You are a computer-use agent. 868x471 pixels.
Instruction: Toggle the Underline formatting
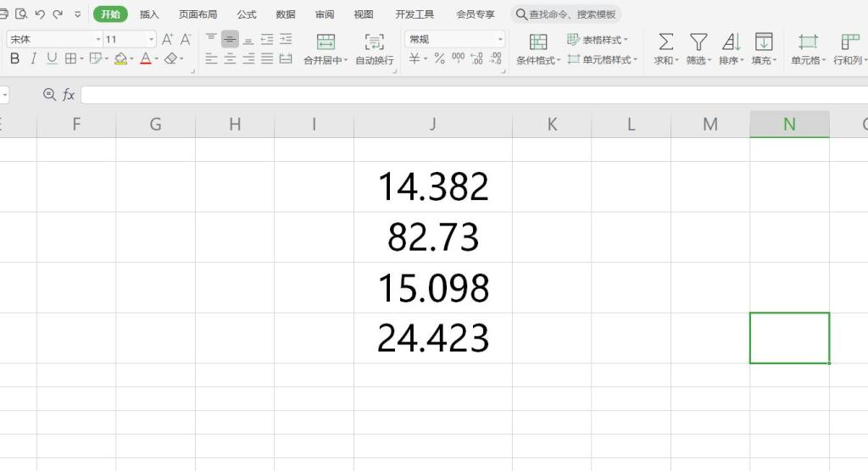[x=52, y=58]
